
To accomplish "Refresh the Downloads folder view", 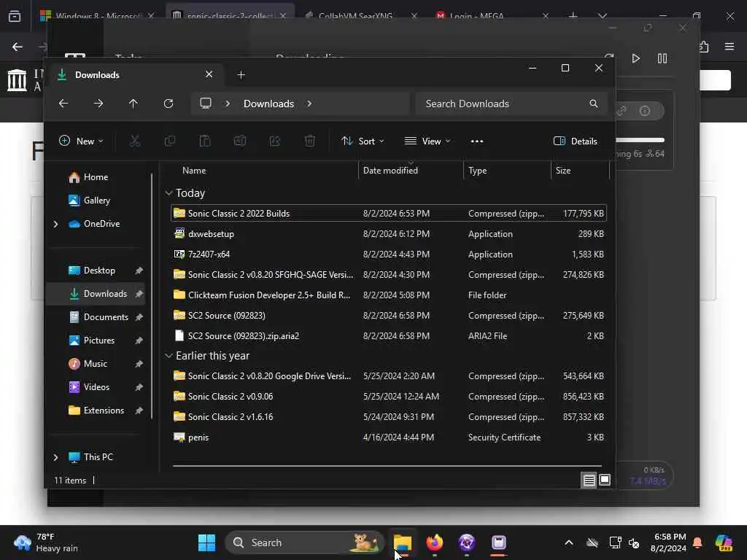I will (x=169, y=104).
